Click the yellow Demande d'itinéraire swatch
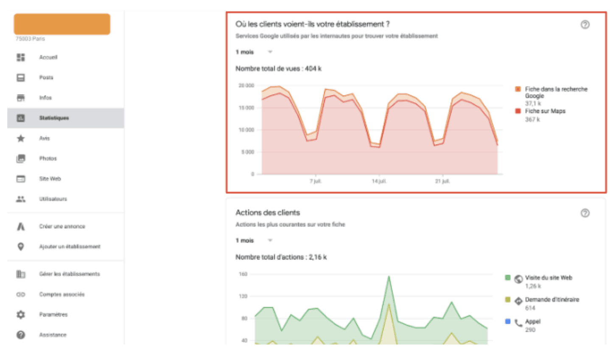Image resolution: width=610 pixels, height=364 pixels. [x=507, y=300]
